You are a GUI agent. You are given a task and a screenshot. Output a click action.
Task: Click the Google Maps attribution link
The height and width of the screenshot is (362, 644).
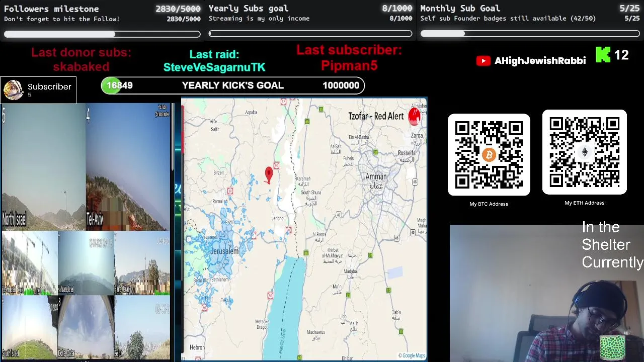tap(412, 355)
